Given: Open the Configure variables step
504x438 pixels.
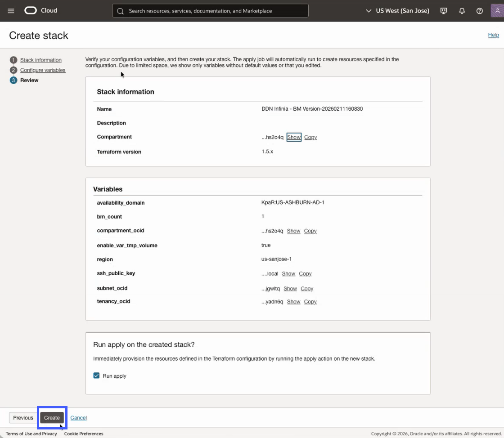Looking at the screenshot, I should click(x=42, y=70).
